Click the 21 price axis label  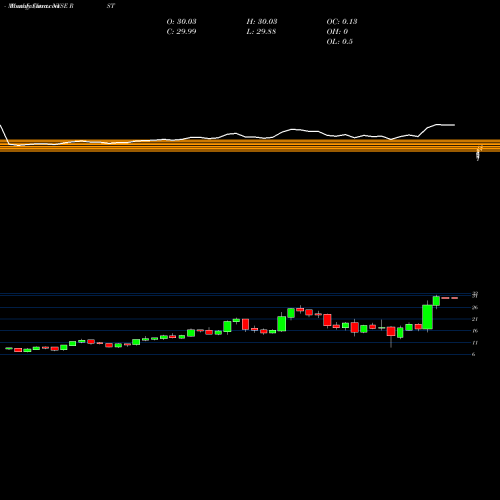click(x=475, y=319)
